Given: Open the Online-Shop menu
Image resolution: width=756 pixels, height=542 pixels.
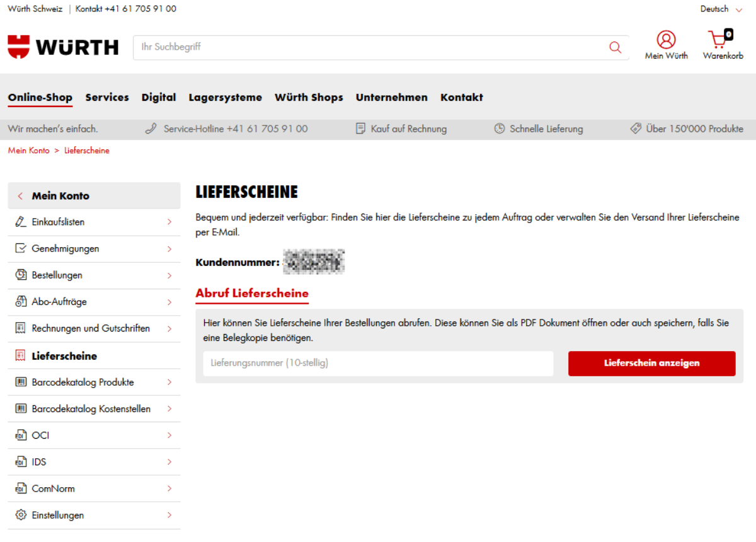Looking at the screenshot, I should pyautogui.click(x=40, y=97).
